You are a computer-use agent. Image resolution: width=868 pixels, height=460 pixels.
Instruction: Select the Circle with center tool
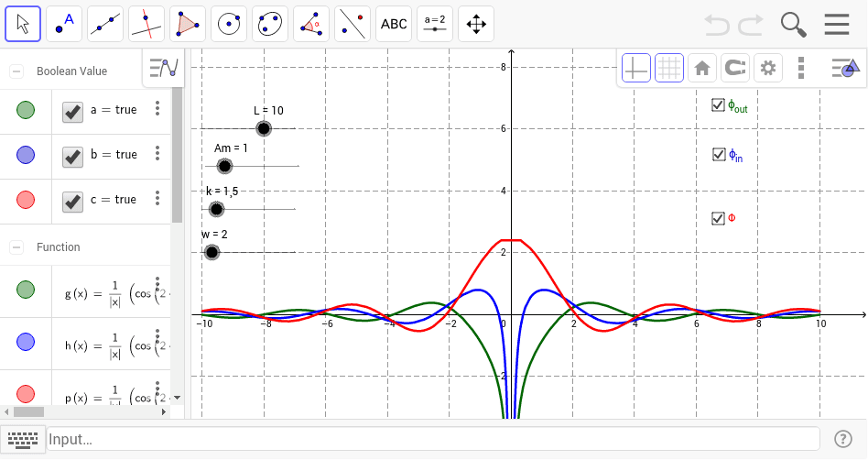[229, 25]
